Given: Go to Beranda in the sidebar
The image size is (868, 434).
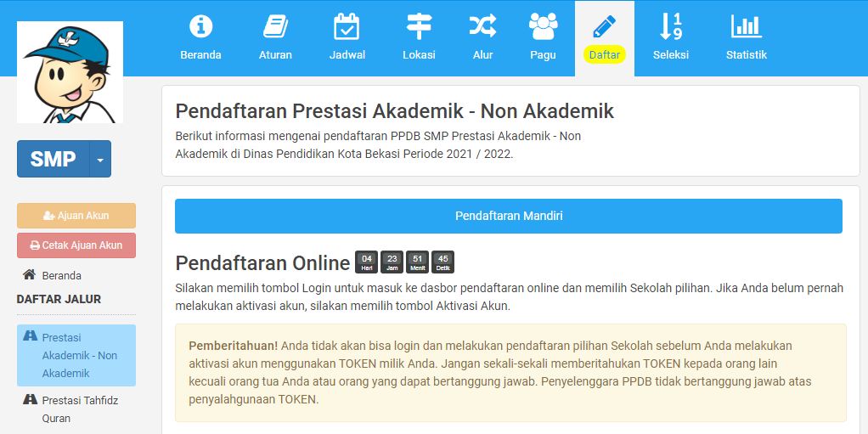Looking at the screenshot, I should (61, 275).
